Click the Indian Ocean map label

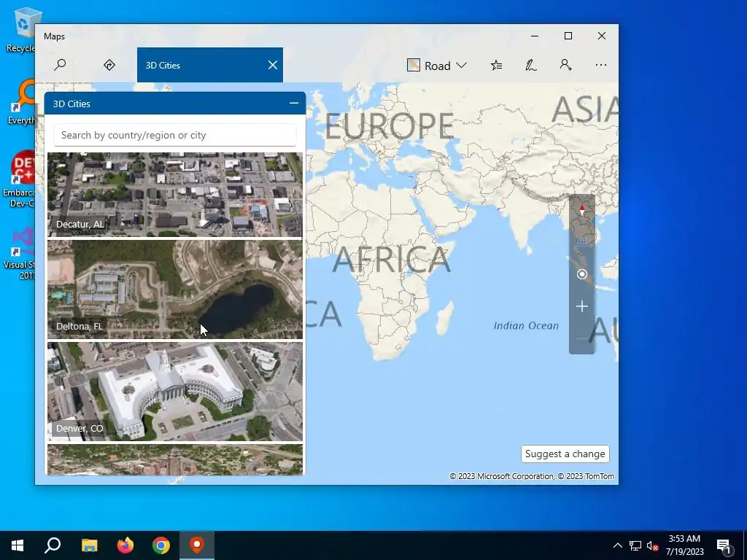click(x=526, y=326)
